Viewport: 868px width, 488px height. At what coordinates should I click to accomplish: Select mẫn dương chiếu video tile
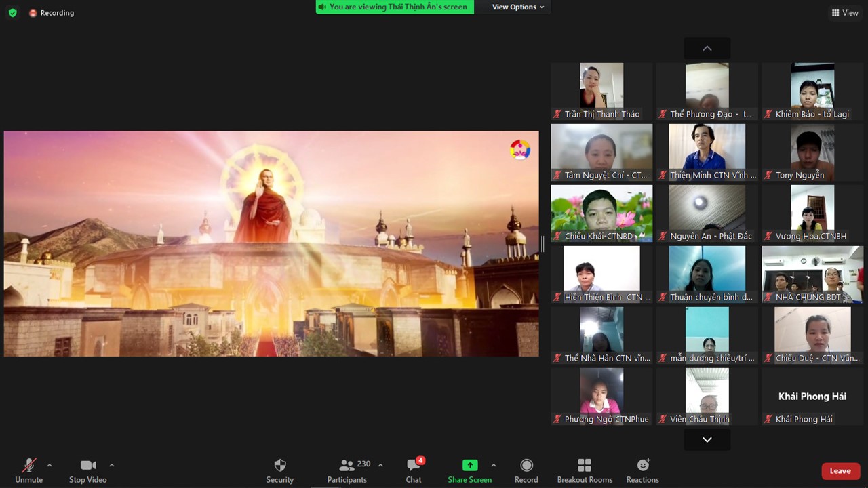click(707, 335)
